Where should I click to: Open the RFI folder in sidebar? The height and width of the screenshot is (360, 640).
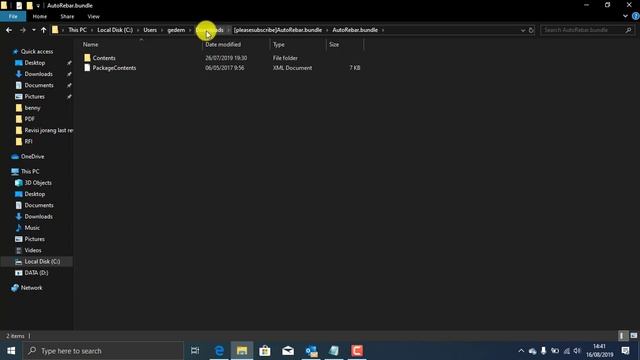click(x=28, y=141)
